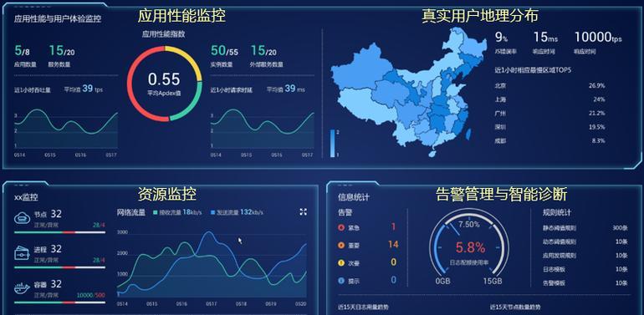Viewport: 644px width, 315px height.
Task: Click the 规则统计 heading
Action: point(556,212)
